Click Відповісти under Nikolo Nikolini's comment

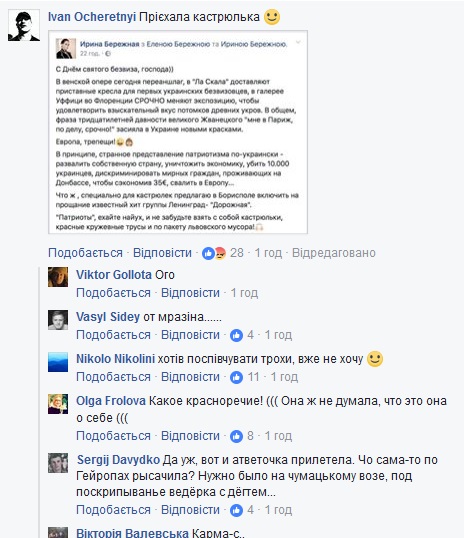click(x=190, y=377)
